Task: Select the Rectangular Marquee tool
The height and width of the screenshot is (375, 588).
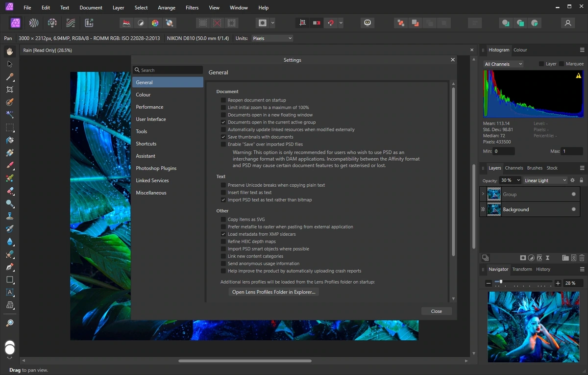Action: [10, 127]
